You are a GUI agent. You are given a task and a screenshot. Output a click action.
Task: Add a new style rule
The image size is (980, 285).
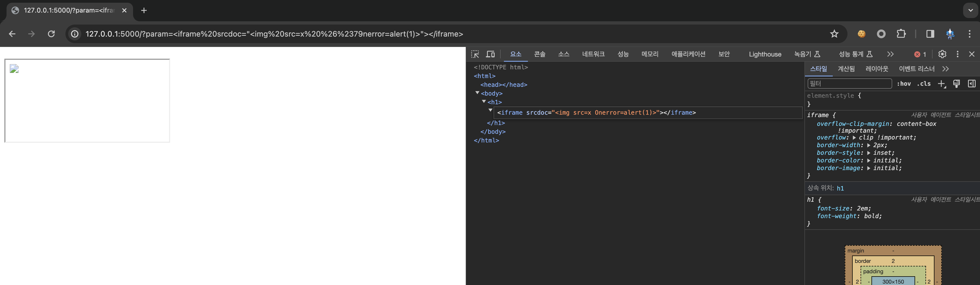click(x=942, y=84)
